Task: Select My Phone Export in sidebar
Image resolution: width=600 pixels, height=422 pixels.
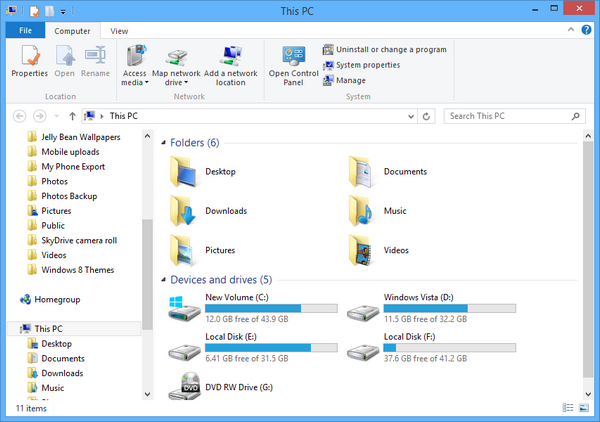Action: [66, 167]
